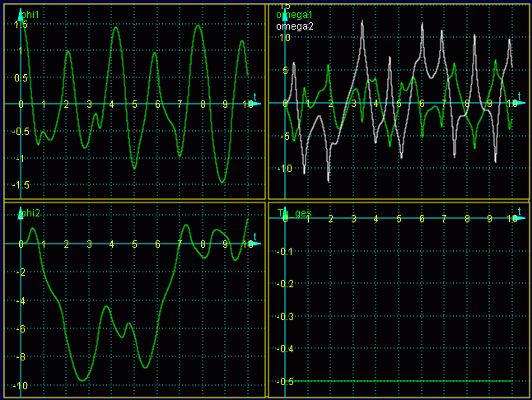The height and width of the screenshot is (400, 532).
Task: Click time tick 5 in bottom-right plot
Action: (399, 219)
